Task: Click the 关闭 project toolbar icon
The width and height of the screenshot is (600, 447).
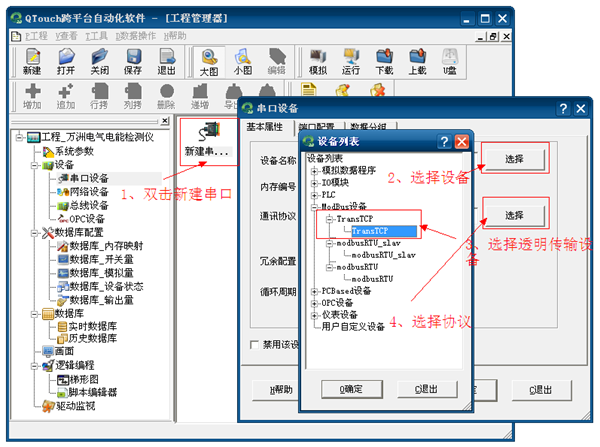Action: click(x=99, y=62)
